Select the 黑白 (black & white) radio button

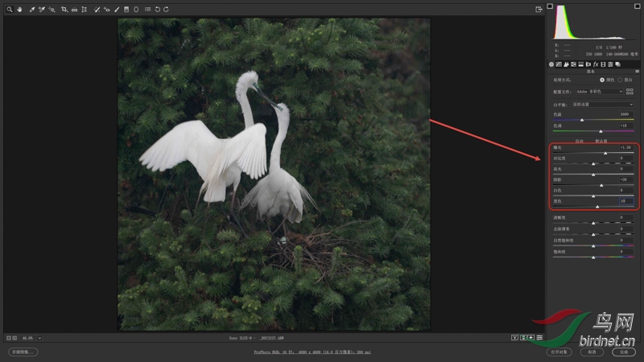[x=619, y=80]
